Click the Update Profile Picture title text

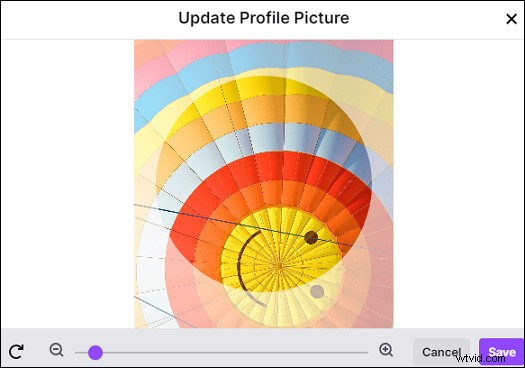pyautogui.click(x=264, y=18)
